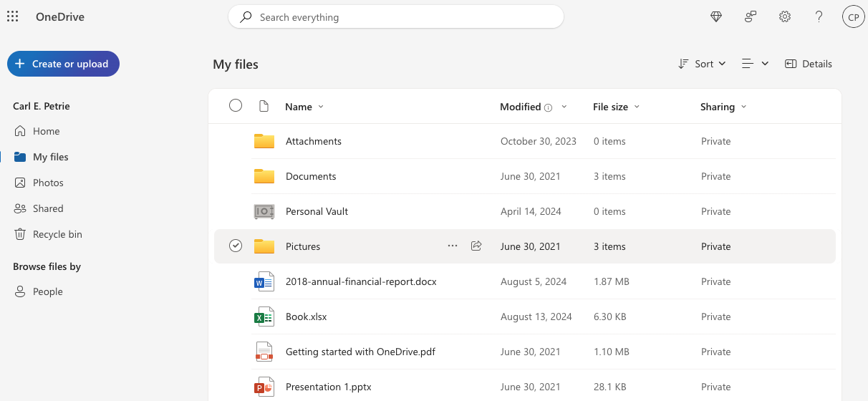Screen dimensions: 868x401
Task: Click the search magnifier icon
Action: pos(246,16)
